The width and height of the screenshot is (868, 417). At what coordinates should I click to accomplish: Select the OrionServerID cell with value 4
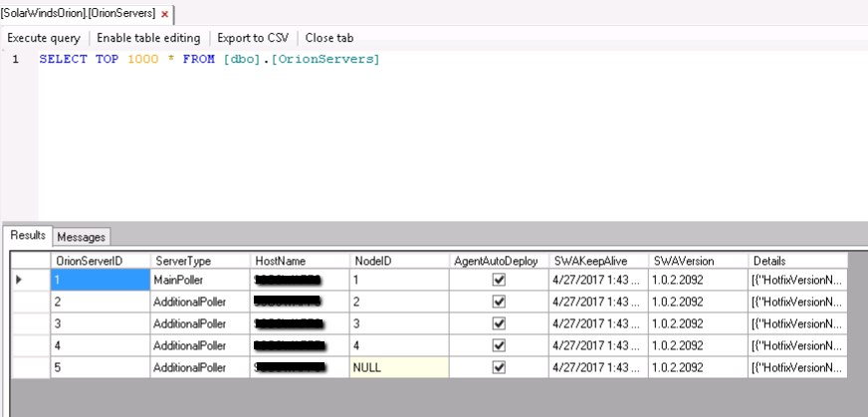[x=100, y=346]
